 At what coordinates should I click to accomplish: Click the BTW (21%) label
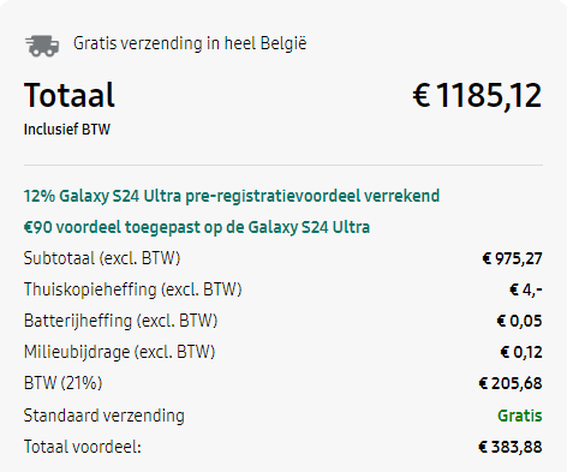point(63,383)
